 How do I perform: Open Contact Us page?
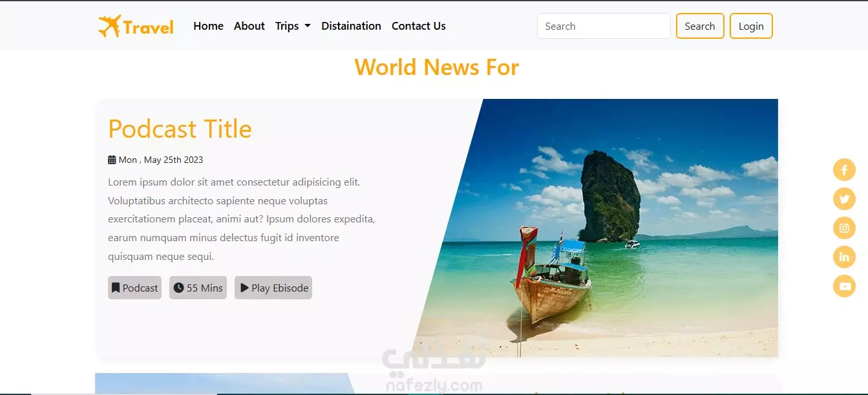coord(419,26)
